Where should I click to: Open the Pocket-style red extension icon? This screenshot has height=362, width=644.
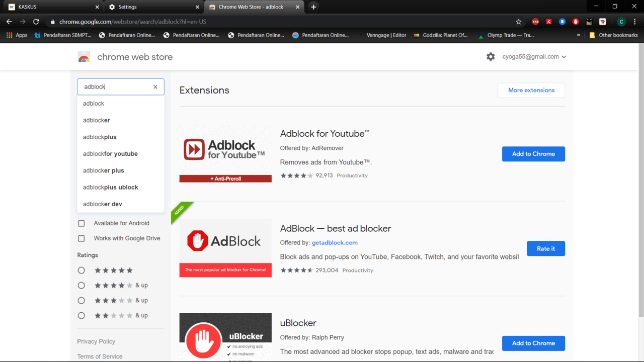[x=603, y=22]
